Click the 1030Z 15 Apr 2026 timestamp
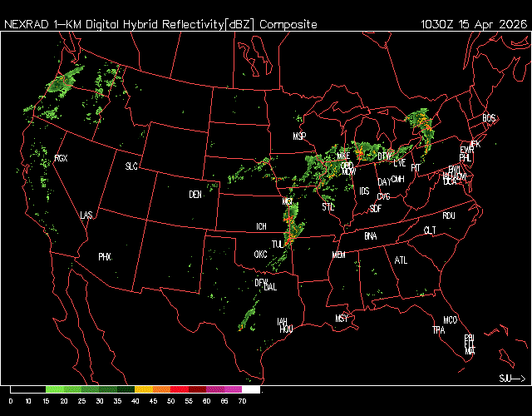The image size is (532, 416). (x=469, y=24)
